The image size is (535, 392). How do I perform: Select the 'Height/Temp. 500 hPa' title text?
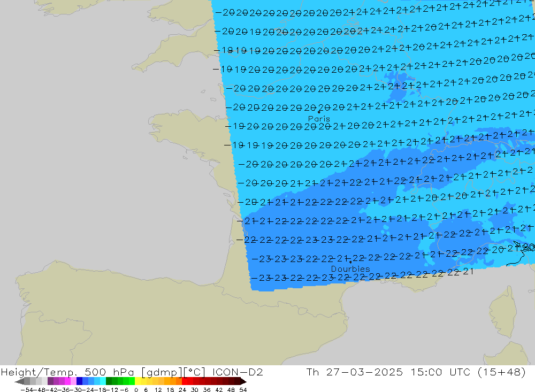[x=67, y=372]
